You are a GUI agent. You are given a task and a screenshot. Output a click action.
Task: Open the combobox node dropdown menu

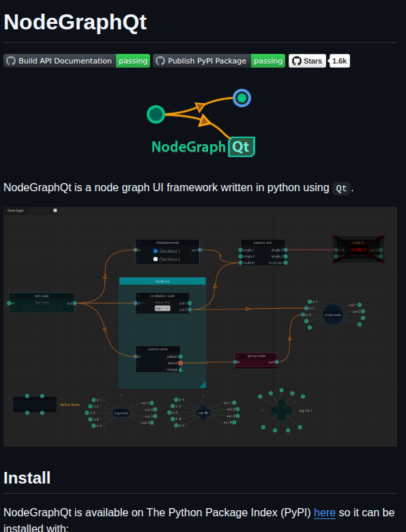[162, 308]
